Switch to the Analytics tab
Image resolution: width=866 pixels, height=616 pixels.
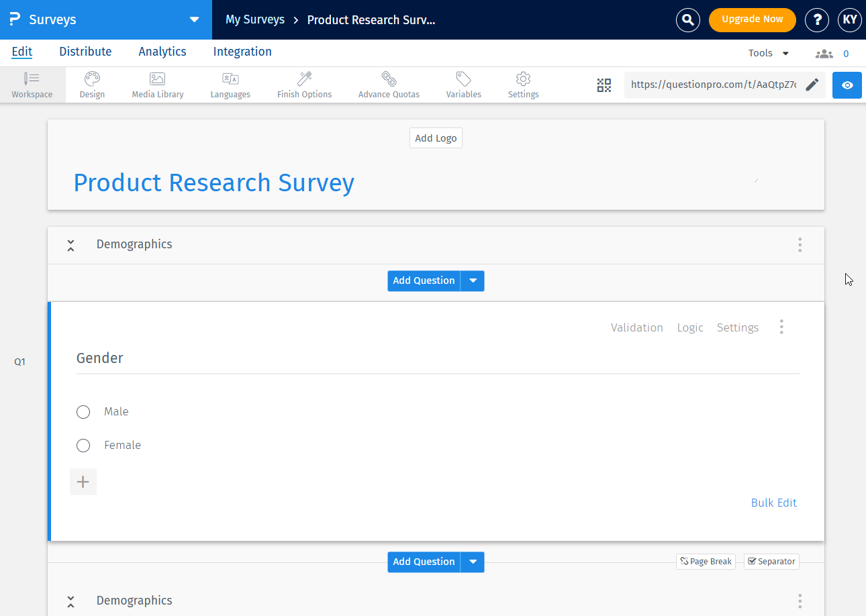(162, 52)
